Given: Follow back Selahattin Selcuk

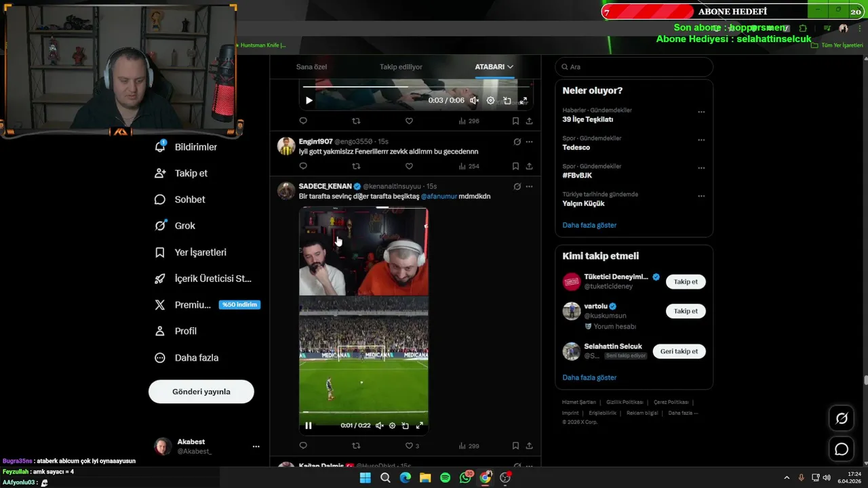Looking at the screenshot, I should click(x=679, y=351).
